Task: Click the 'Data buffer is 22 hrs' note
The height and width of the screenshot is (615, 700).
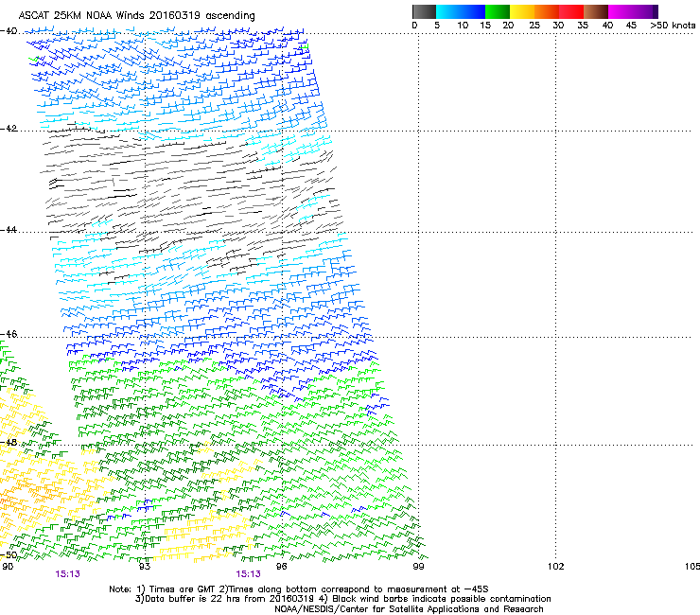Action: click(342, 599)
